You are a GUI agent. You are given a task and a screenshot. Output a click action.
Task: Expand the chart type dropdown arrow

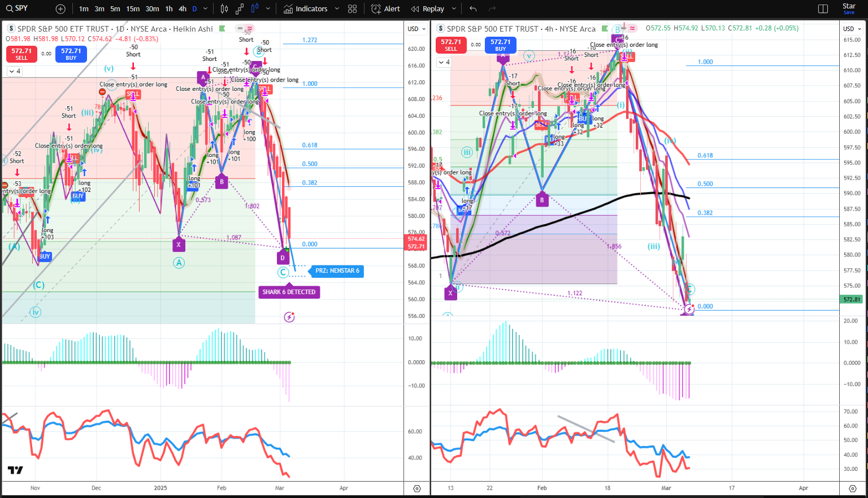coord(268,9)
